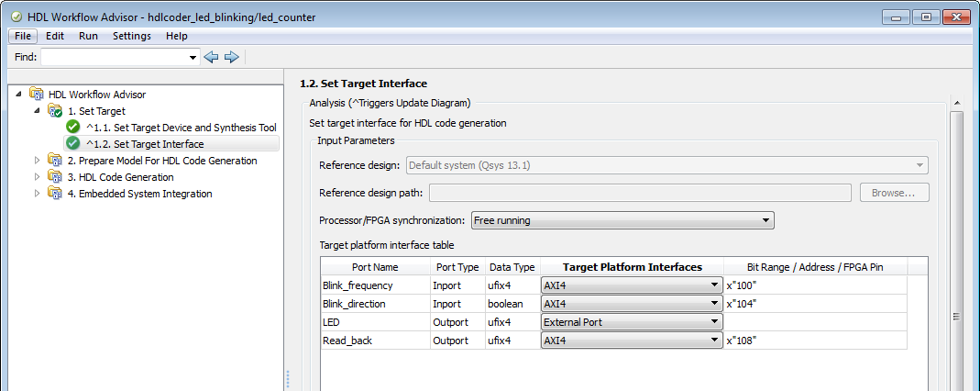Click the HDL Code Generation folder icon
Screen dimensions: 980x391
click(x=55, y=177)
